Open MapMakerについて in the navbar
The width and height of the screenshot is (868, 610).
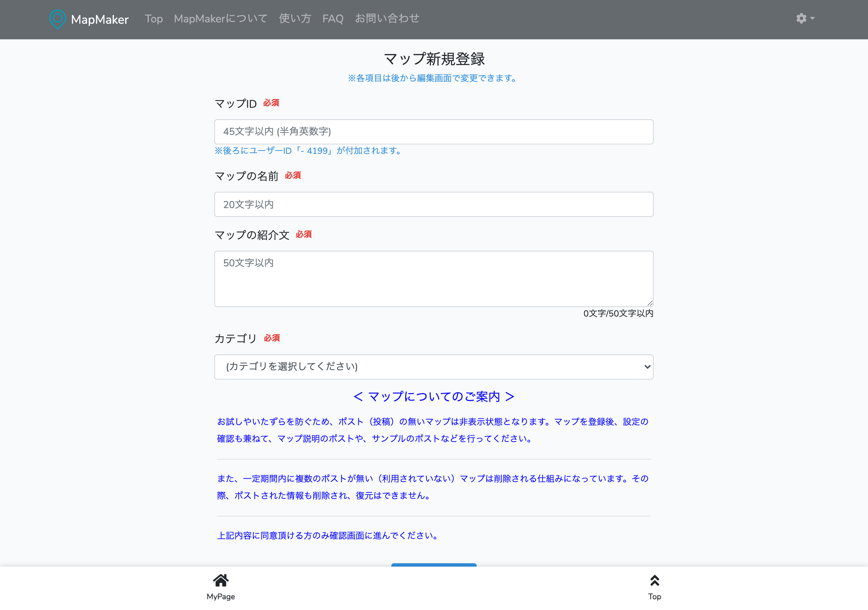coord(221,19)
